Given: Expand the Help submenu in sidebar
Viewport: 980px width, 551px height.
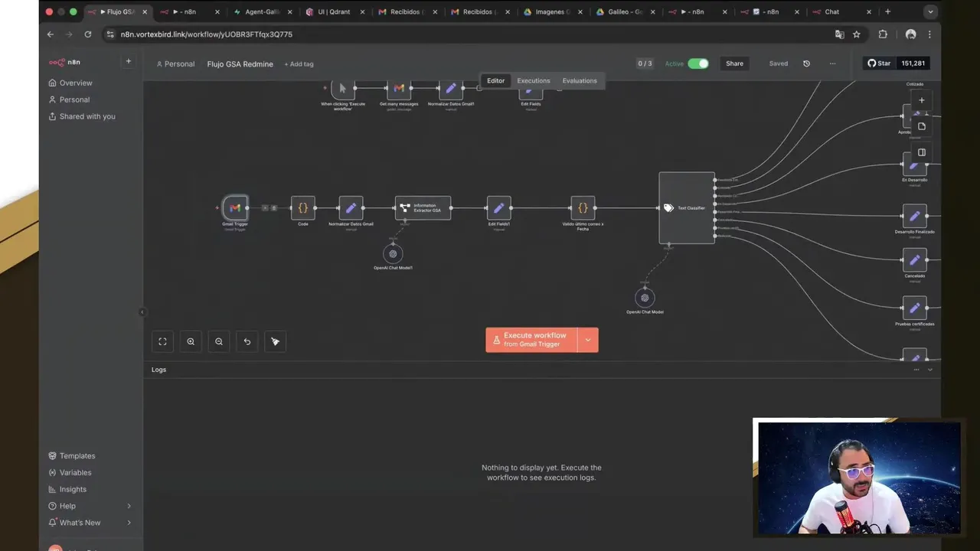Looking at the screenshot, I should tap(129, 506).
